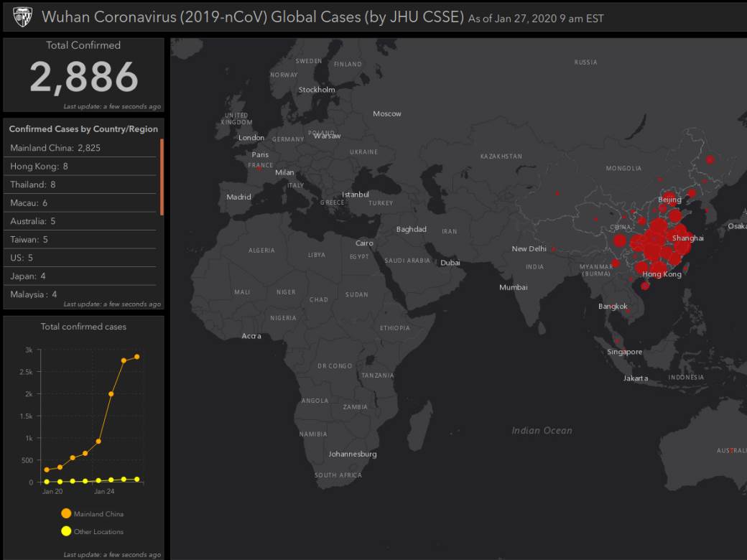The image size is (747, 560).
Task: Click the marker near Osaka, Japan
Action: click(x=707, y=210)
